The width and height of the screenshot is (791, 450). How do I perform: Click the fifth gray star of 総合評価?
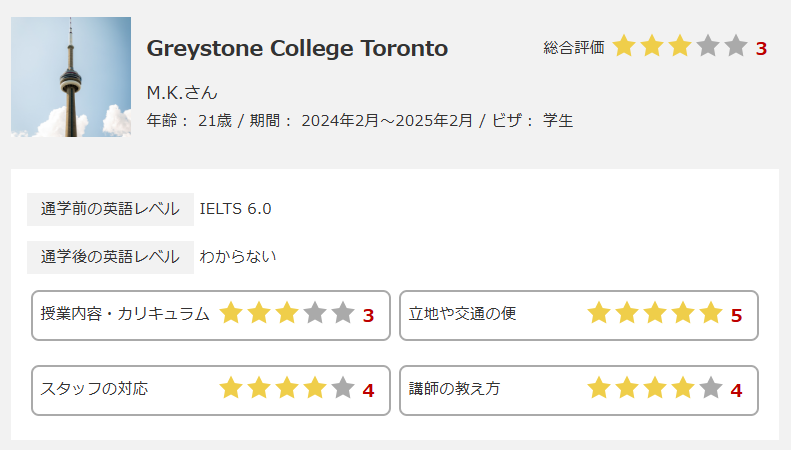coord(736,45)
